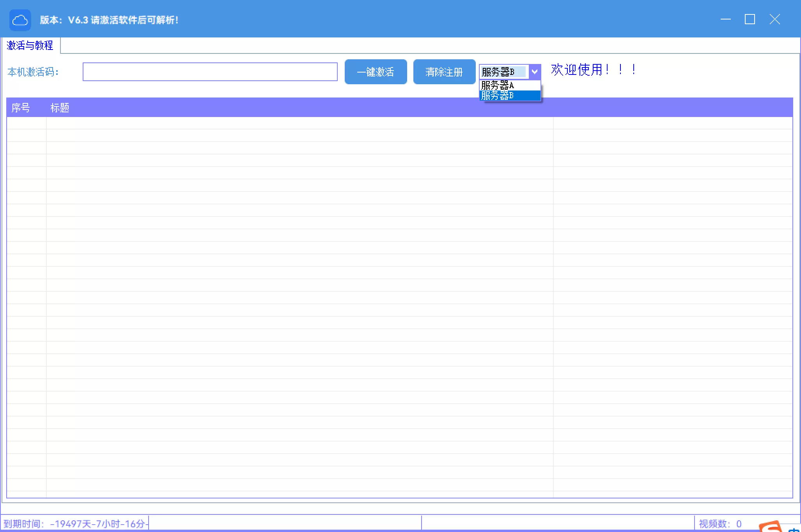The height and width of the screenshot is (532, 801).
Task: Switch to the 激活与教程 tab
Action: 30,46
